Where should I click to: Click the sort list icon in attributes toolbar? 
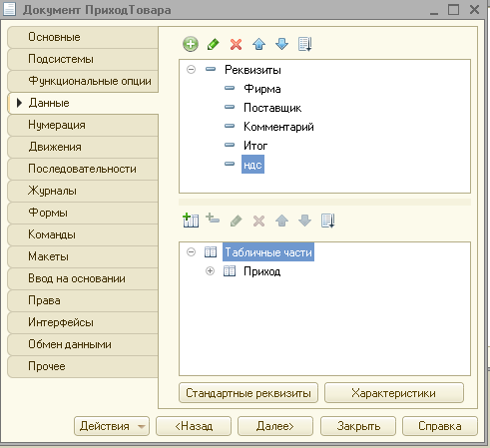click(x=305, y=44)
